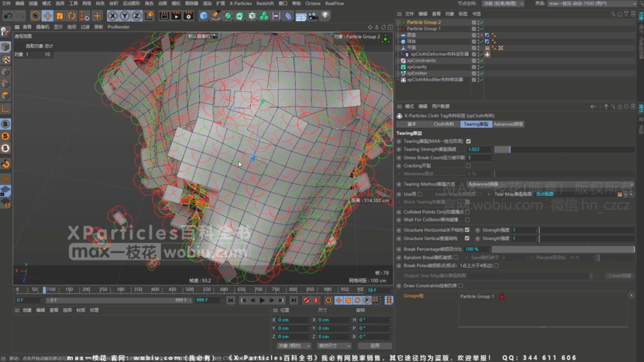Collapse the 平面 object tree node

(398, 48)
